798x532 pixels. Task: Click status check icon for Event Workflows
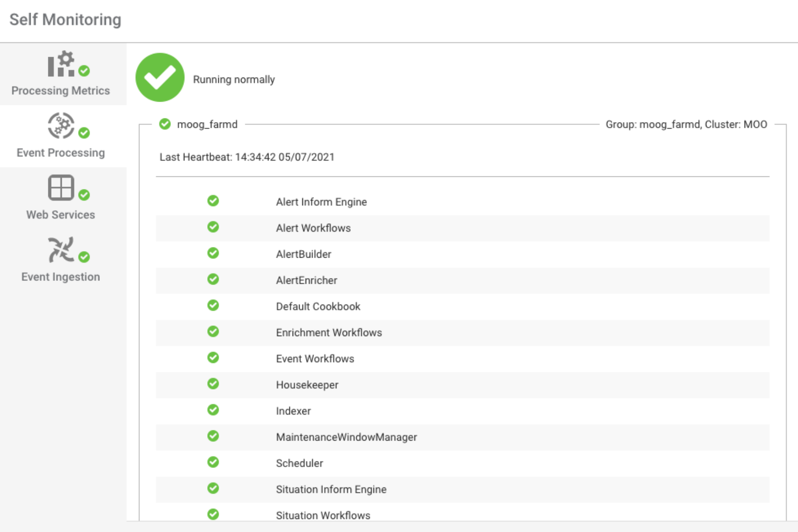click(213, 357)
